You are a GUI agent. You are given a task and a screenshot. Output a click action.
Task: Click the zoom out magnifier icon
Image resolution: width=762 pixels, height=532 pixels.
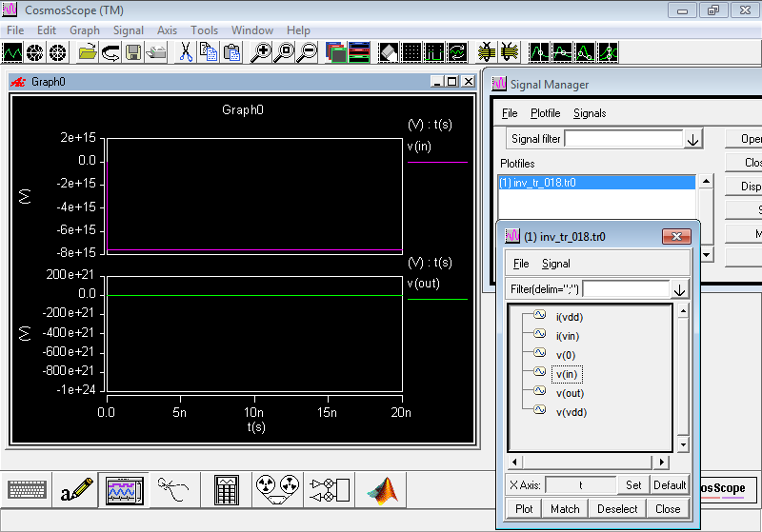(x=307, y=52)
